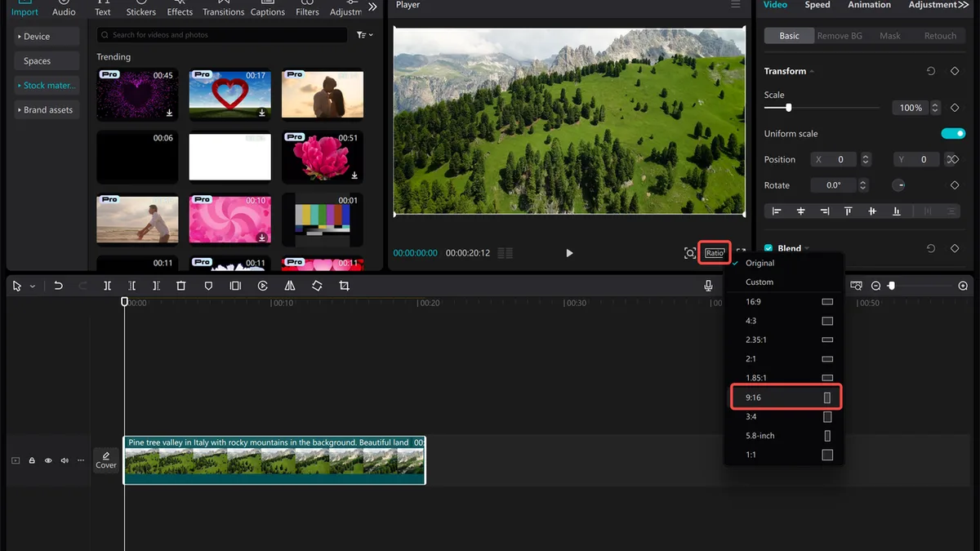Click the rotate icon in timeline toolbar

tap(317, 286)
